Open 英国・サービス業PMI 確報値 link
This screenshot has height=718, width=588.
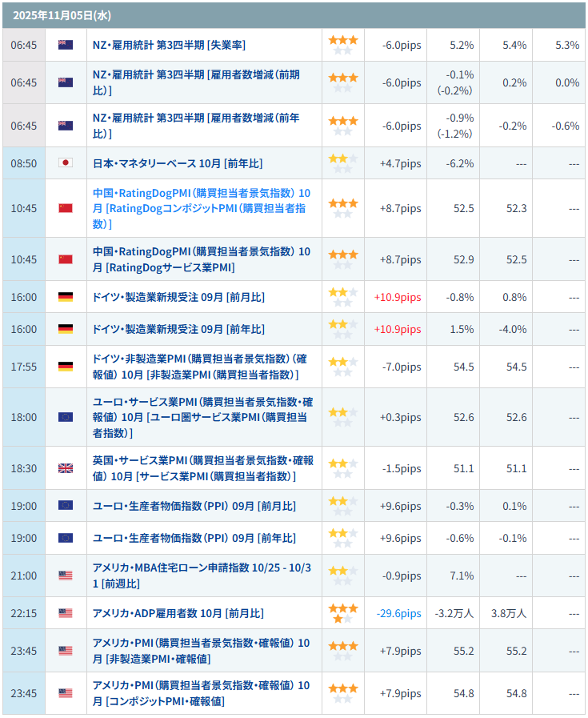click(202, 468)
